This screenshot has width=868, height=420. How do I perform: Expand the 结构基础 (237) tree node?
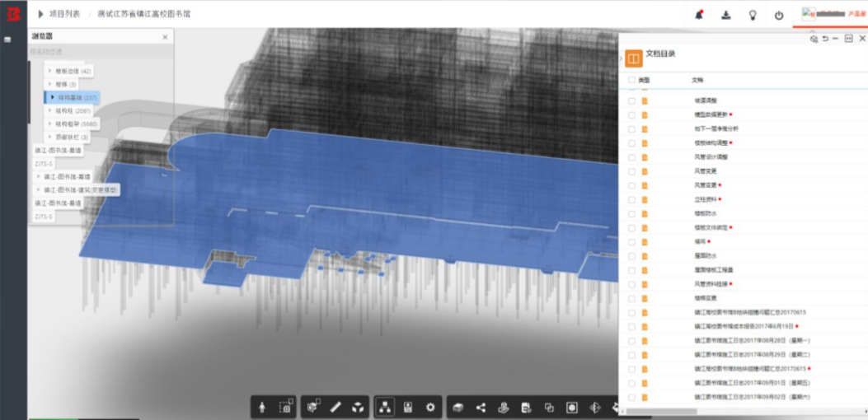pos(52,97)
